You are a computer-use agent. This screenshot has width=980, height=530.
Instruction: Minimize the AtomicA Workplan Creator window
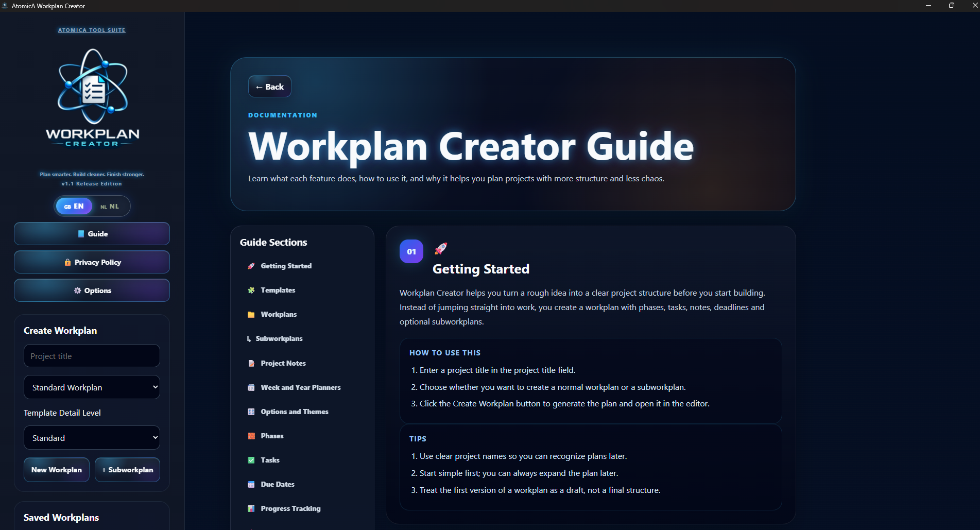(929, 6)
